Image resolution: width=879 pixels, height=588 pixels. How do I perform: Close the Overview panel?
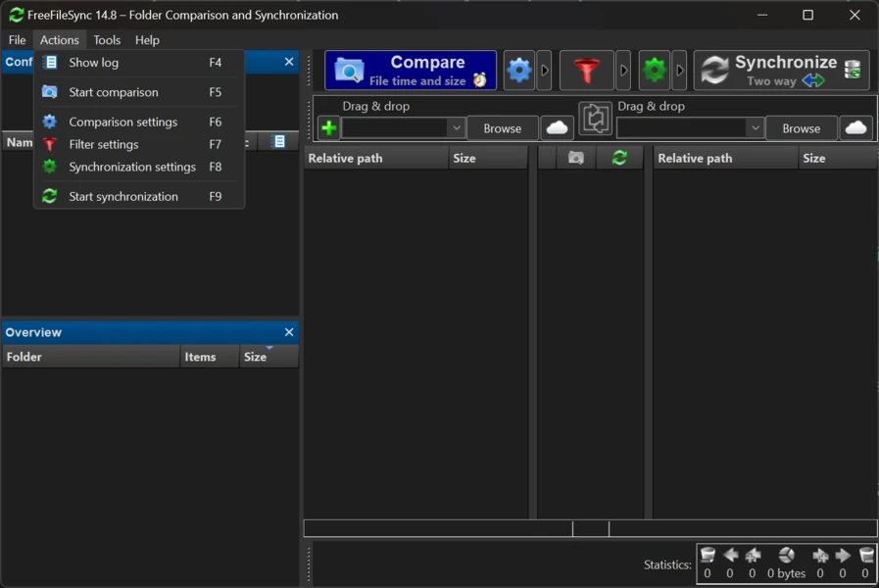289,332
